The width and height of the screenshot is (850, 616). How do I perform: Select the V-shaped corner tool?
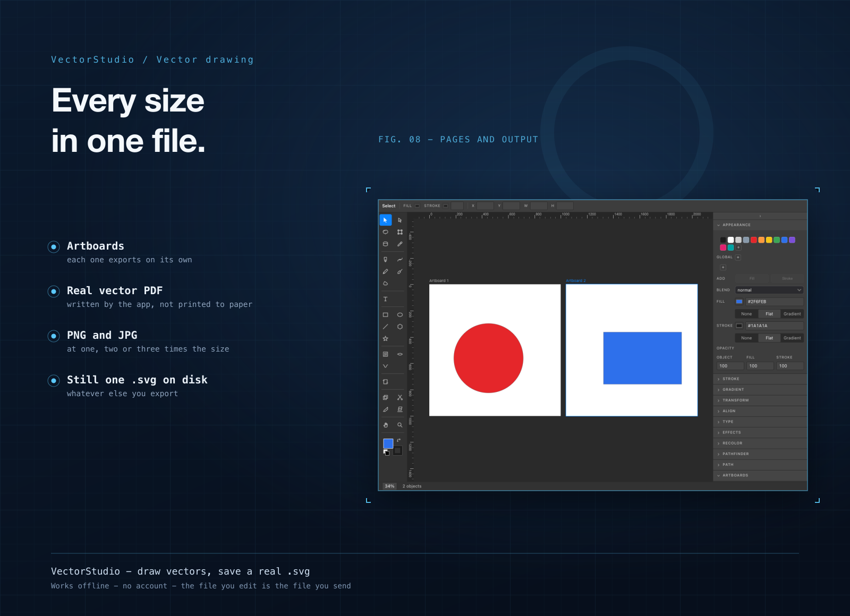385,366
